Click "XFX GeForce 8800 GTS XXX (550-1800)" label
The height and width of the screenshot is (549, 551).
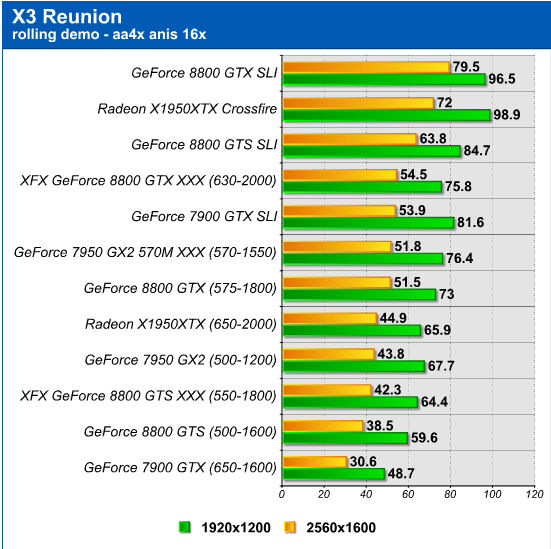coord(148,396)
